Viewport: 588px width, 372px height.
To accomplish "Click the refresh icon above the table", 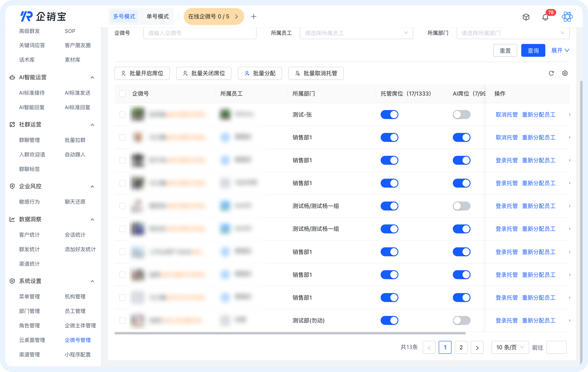I will click(x=551, y=73).
